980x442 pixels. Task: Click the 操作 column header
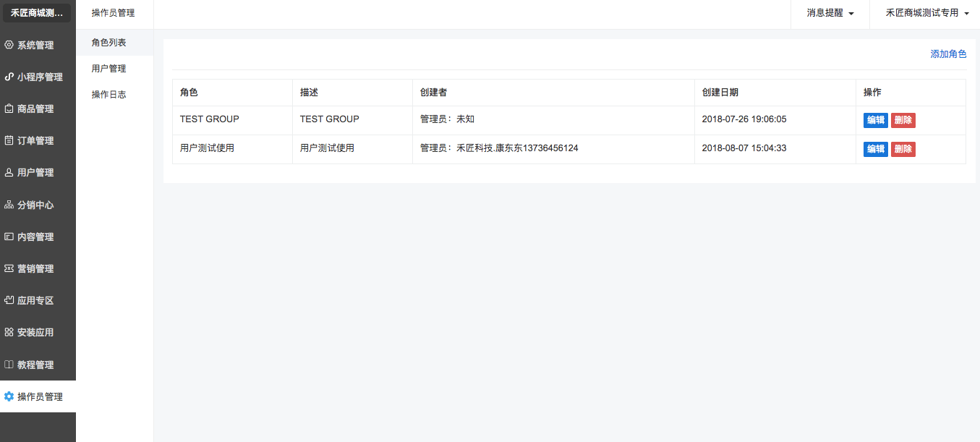pyautogui.click(x=872, y=93)
